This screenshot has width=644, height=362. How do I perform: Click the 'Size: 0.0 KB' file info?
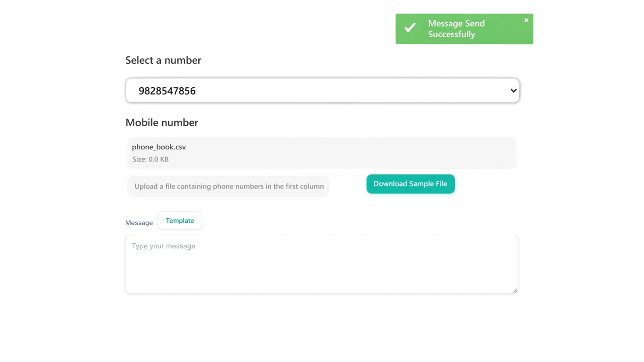point(150,159)
